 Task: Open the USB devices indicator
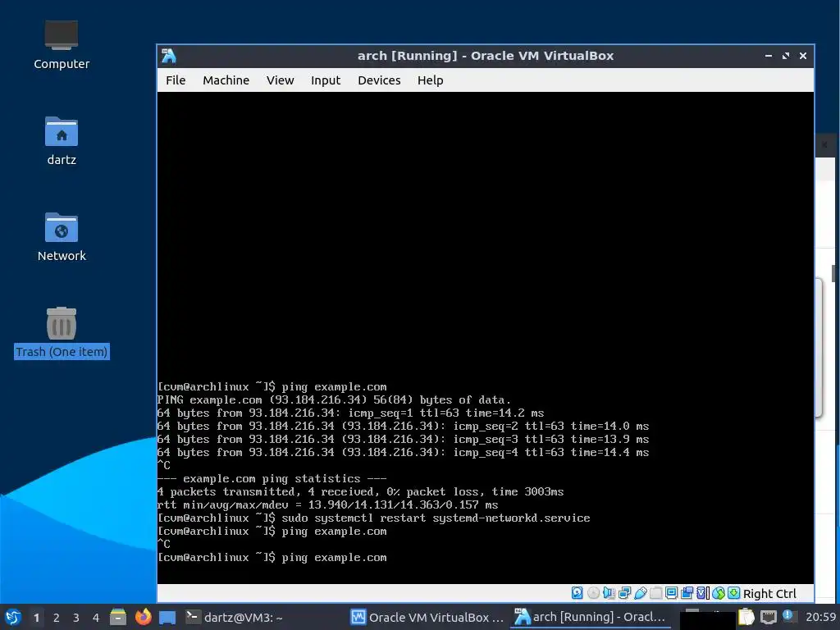pos(640,592)
